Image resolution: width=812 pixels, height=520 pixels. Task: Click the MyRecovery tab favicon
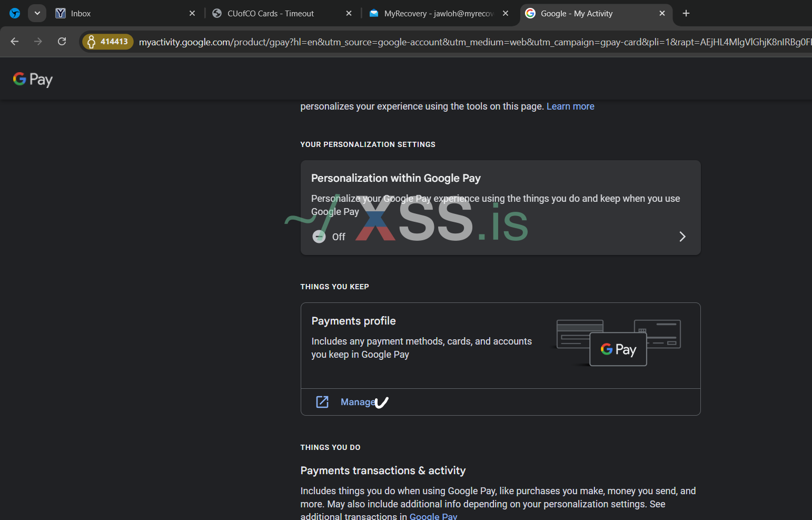pos(374,13)
